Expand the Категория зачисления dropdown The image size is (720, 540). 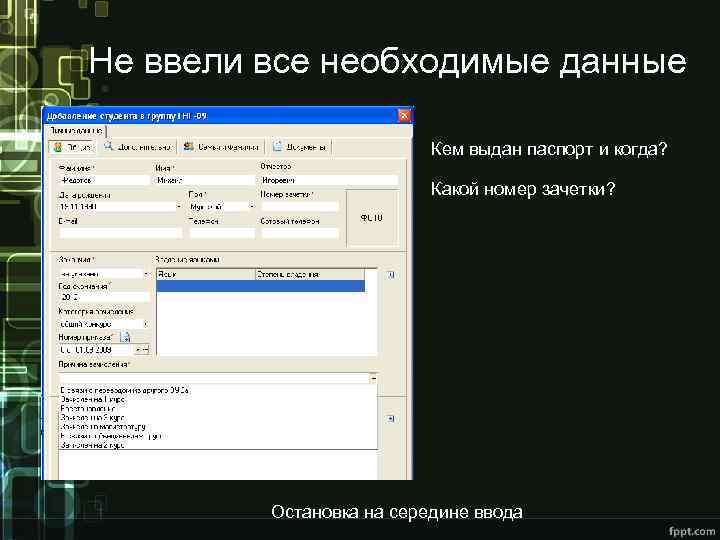point(146,324)
